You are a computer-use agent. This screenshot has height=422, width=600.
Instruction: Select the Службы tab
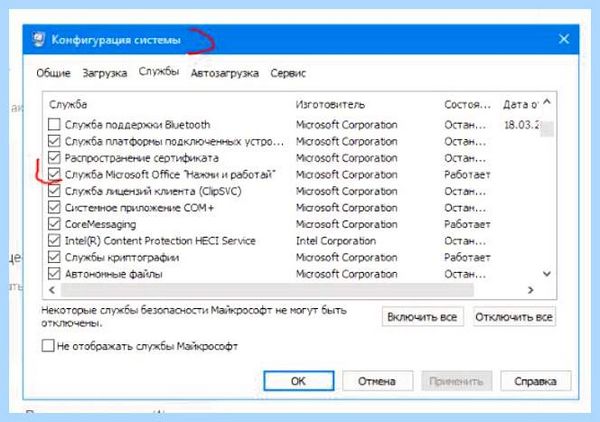coord(158,72)
